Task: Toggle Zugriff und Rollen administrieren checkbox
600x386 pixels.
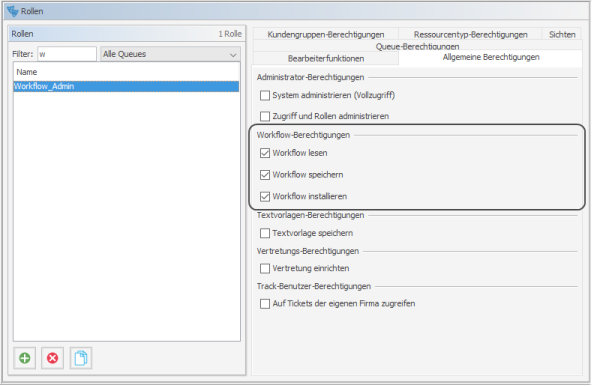Action: (265, 116)
